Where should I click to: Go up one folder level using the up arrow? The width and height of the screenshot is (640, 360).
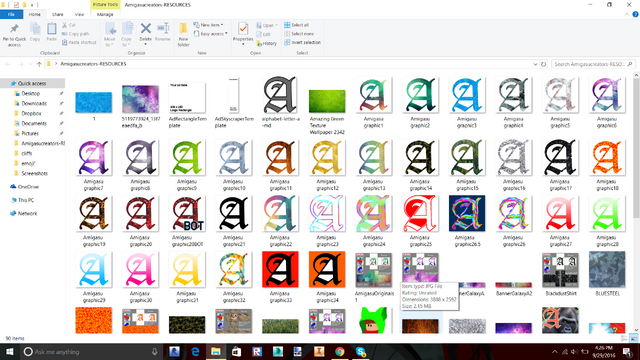click(x=39, y=64)
